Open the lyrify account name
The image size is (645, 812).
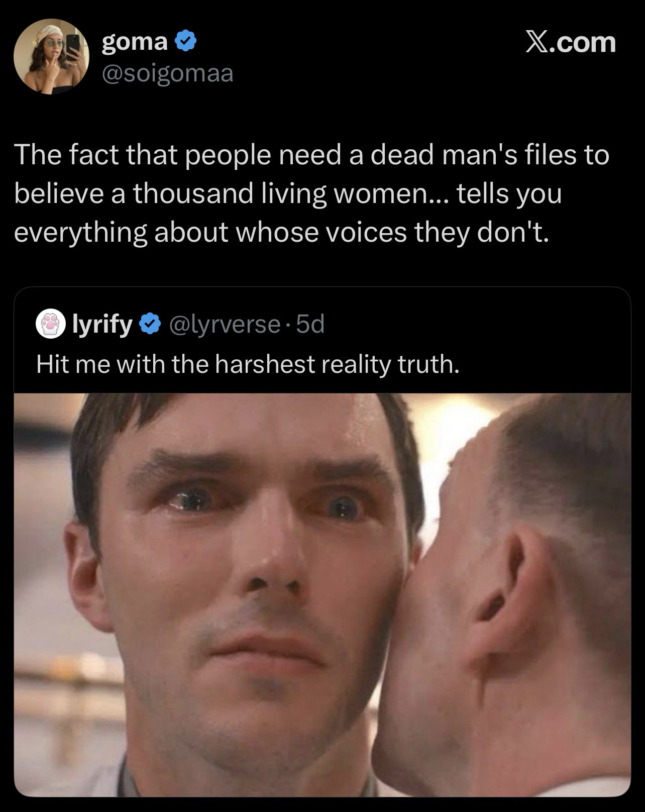coord(102,325)
